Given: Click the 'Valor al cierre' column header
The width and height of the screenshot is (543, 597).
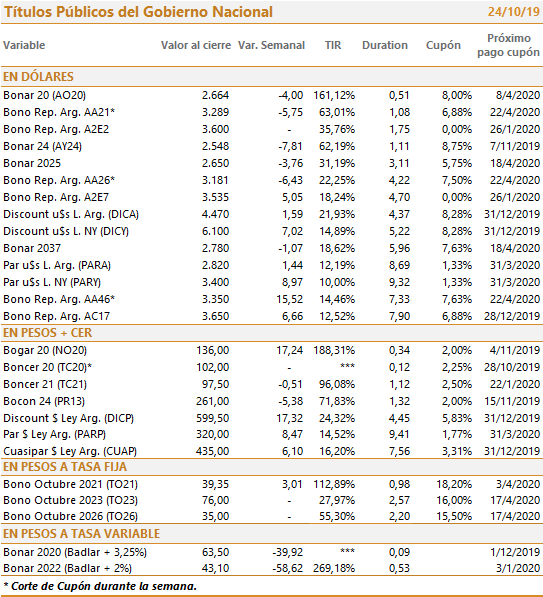Looking at the screenshot, I should (196, 45).
